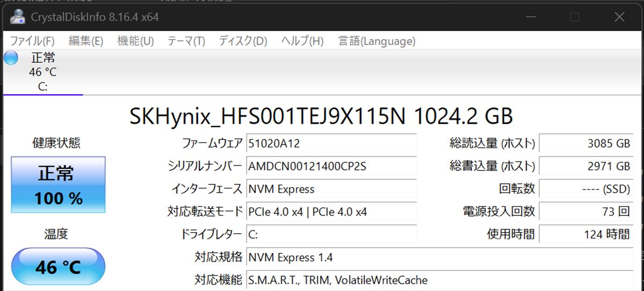Screen dimensions: 644x291
Task: Click the standard field NVM Express 1.4
Action: coord(440,257)
